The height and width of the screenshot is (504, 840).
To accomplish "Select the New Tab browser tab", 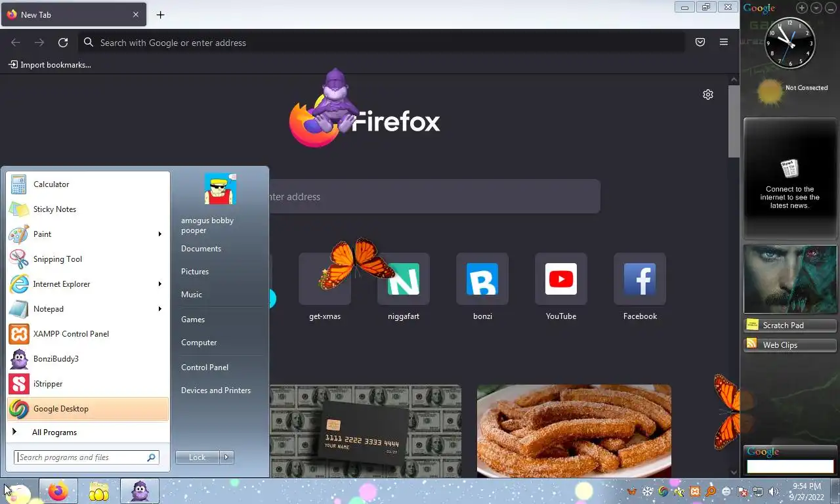I will pos(73,14).
